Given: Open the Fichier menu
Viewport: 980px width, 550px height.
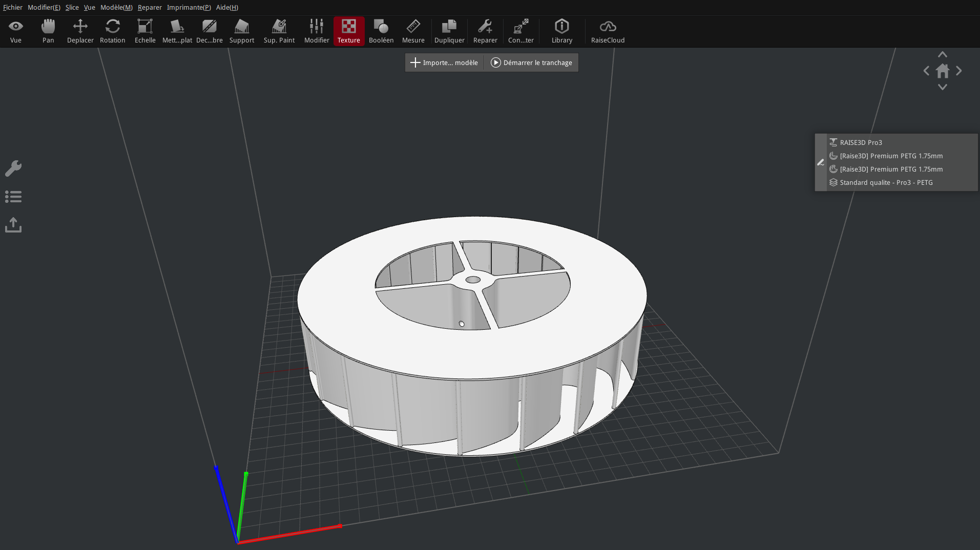Looking at the screenshot, I should [13, 7].
